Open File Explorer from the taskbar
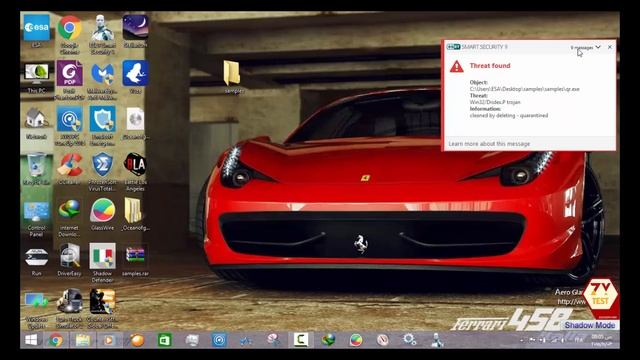The image size is (640, 360). click(x=83, y=340)
